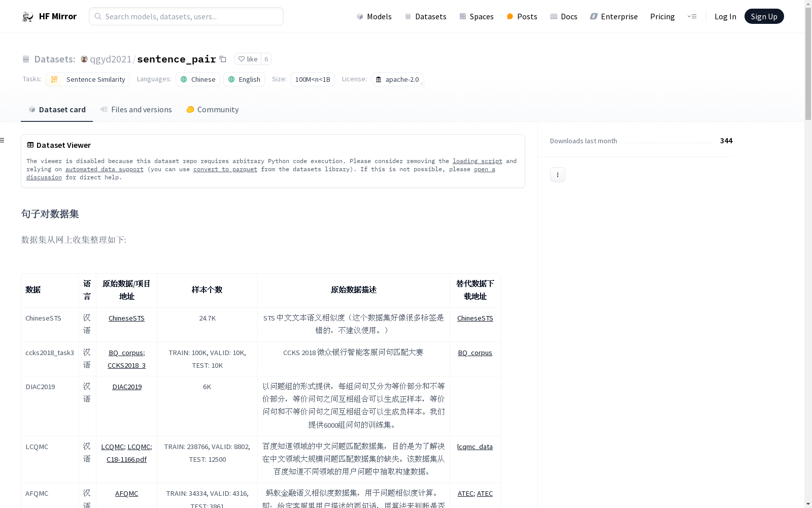
Task: Click the sentence_pair dataset title
Action: pyautogui.click(x=177, y=59)
